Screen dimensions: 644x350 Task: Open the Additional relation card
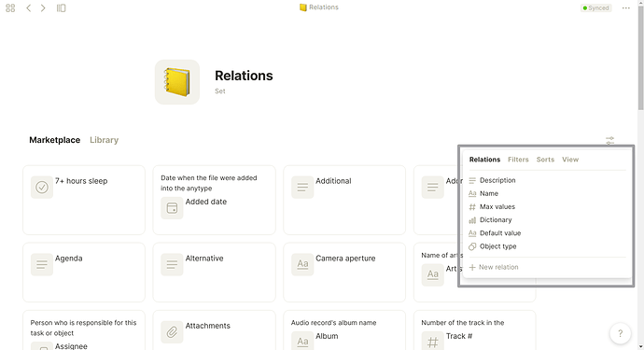[344, 200]
